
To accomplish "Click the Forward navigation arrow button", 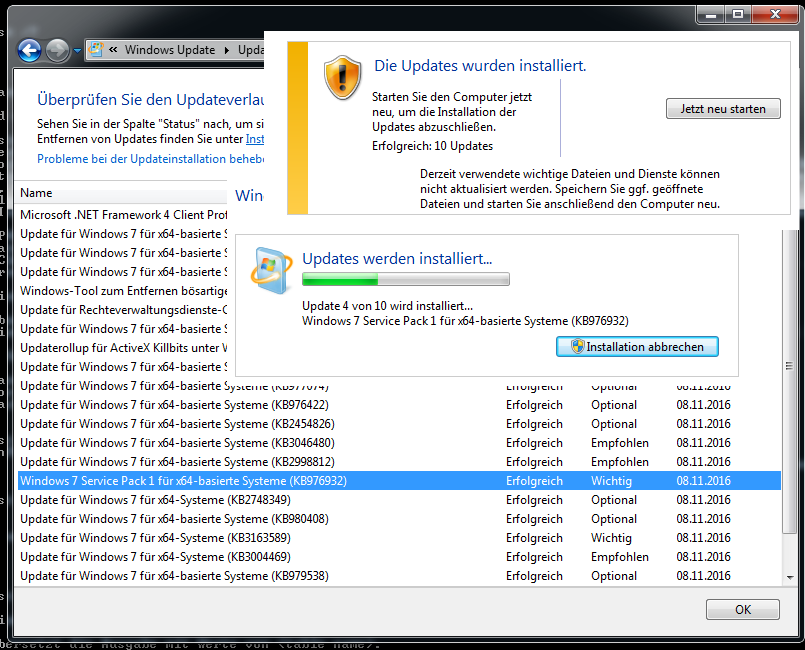I will coord(57,50).
